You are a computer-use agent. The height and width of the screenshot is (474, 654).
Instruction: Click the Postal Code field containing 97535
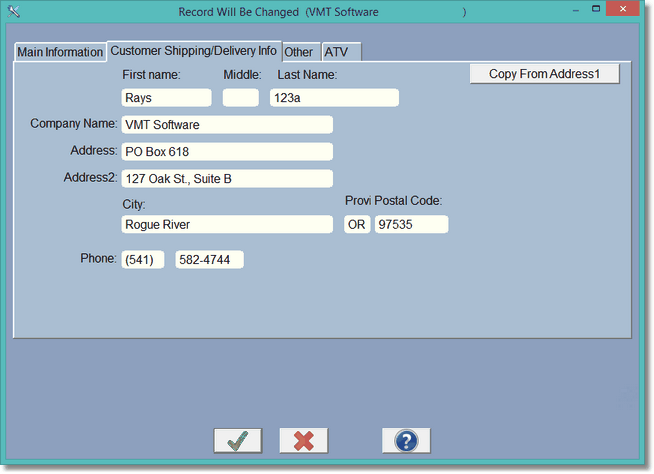click(x=412, y=224)
